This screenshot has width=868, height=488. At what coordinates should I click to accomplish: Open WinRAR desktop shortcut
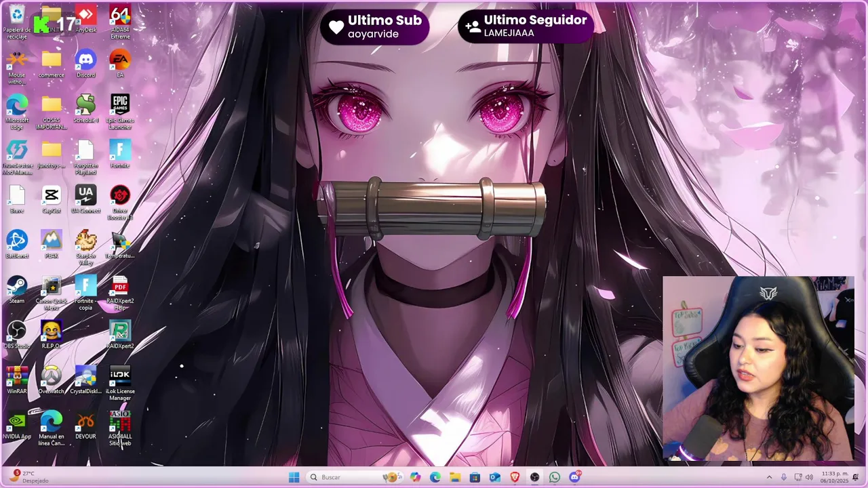pos(17,380)
